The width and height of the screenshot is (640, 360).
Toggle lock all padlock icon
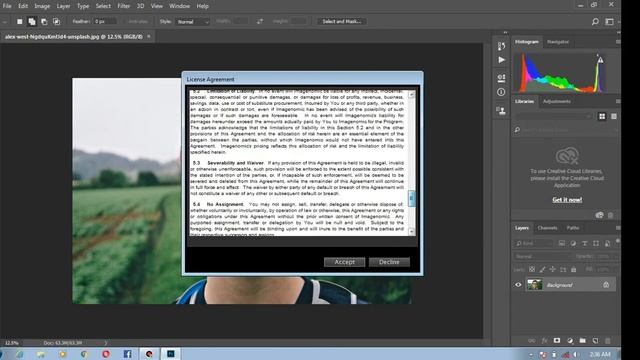pyautogui.click(x=573, y=269)
